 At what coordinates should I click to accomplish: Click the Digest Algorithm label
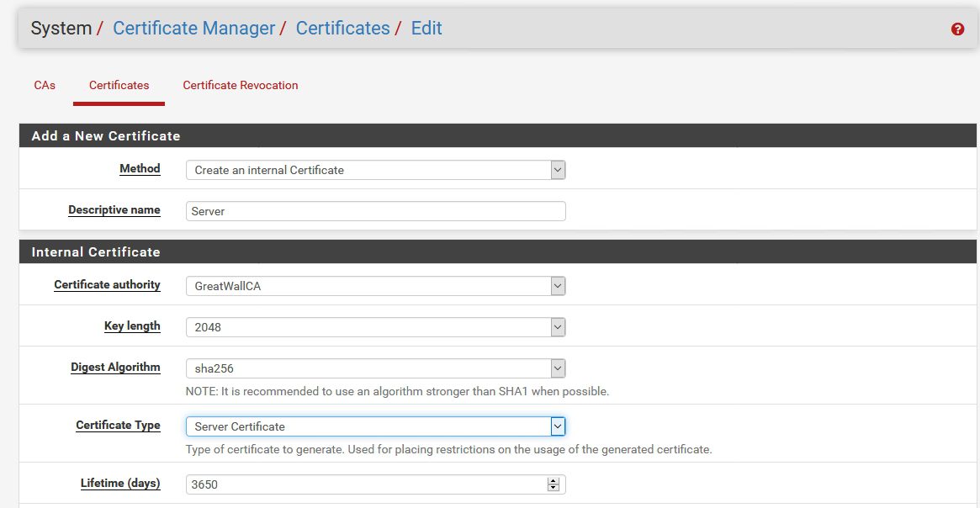[x=115, y=368]
